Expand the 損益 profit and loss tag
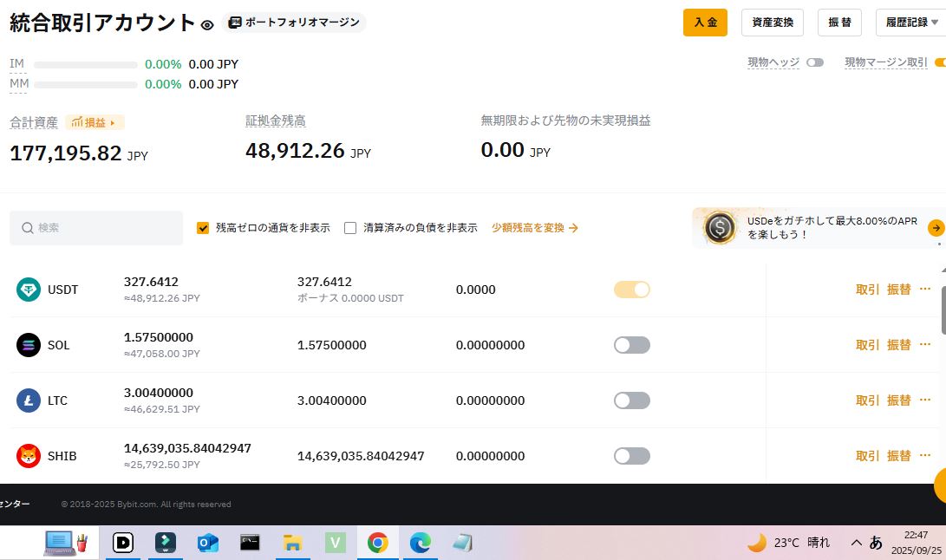Viewport: 946px width, 560px height. [95, 122]
